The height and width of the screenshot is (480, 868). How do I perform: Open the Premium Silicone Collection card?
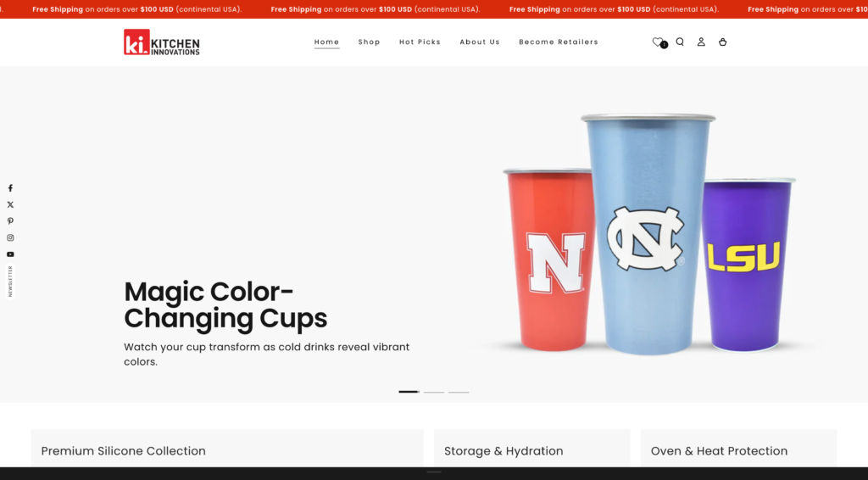pyautogui.click(x=227, y=449)
